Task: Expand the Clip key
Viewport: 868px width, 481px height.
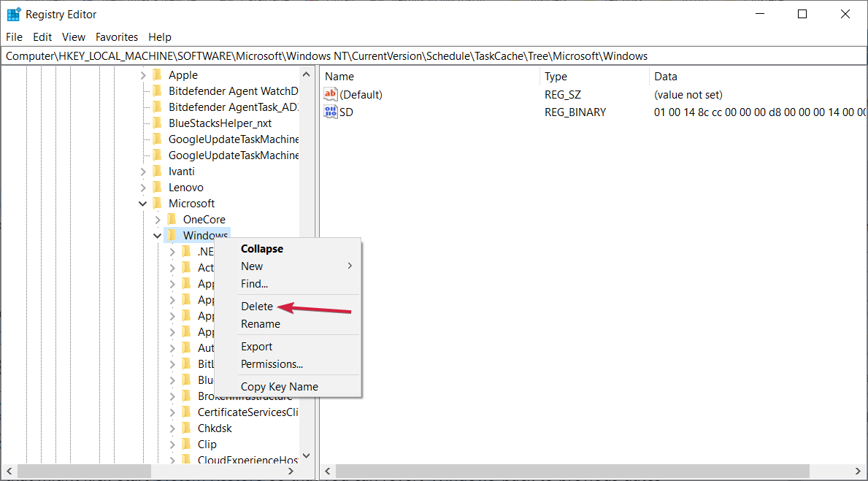Action: (172, 445)
